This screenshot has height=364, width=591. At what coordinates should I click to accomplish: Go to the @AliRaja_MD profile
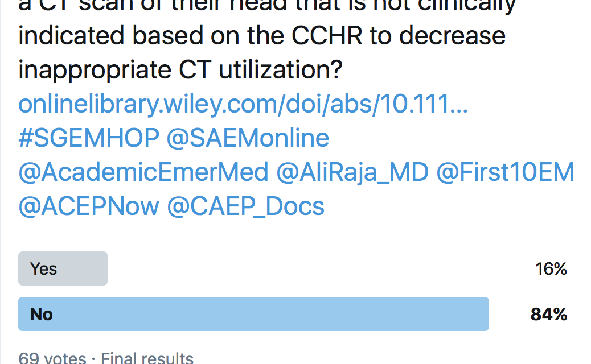pyautogui.click(x=352, y=172)
